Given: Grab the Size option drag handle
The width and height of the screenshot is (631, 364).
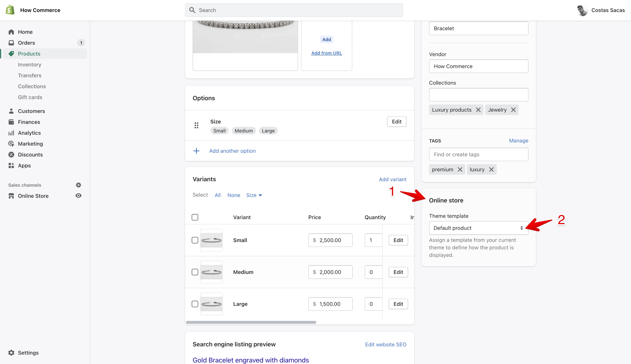Looking at the screenshot, I should (196, 125).
